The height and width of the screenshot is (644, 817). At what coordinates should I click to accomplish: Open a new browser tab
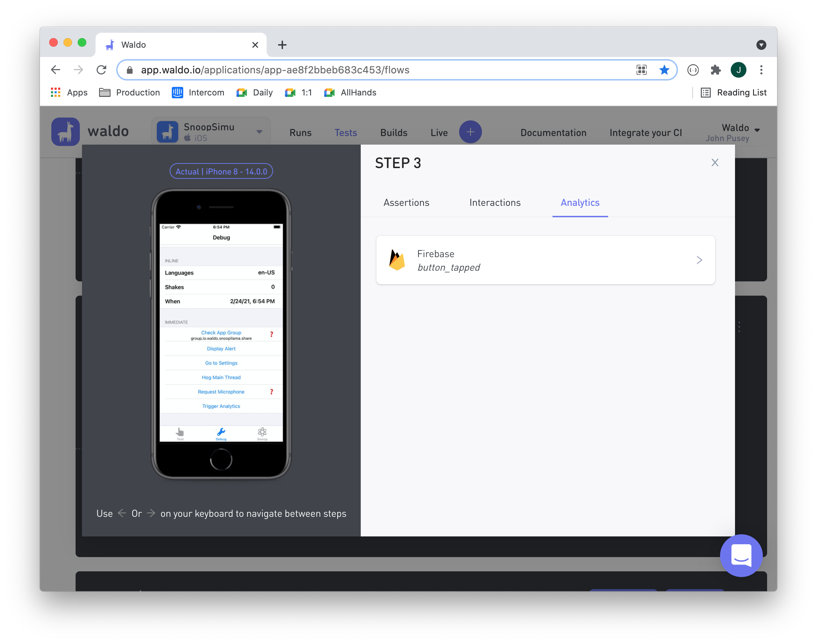282,45
